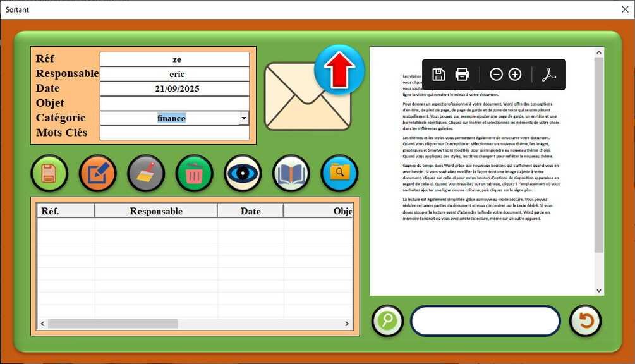Click the Responsable field containing eric
635x364 pixels.
tap(174, 74)
